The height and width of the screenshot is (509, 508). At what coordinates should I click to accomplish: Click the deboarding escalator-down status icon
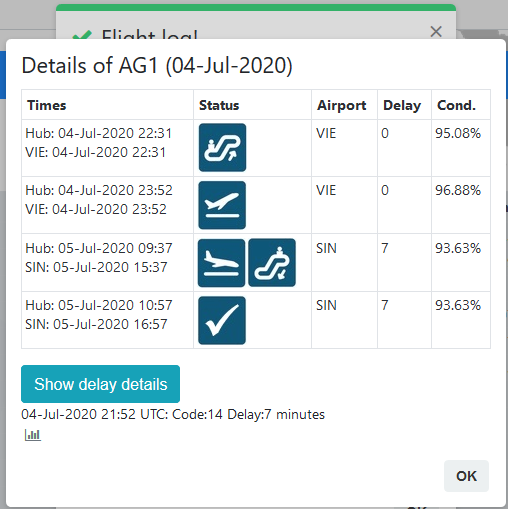pyautogui.click(x=272, y=263)
